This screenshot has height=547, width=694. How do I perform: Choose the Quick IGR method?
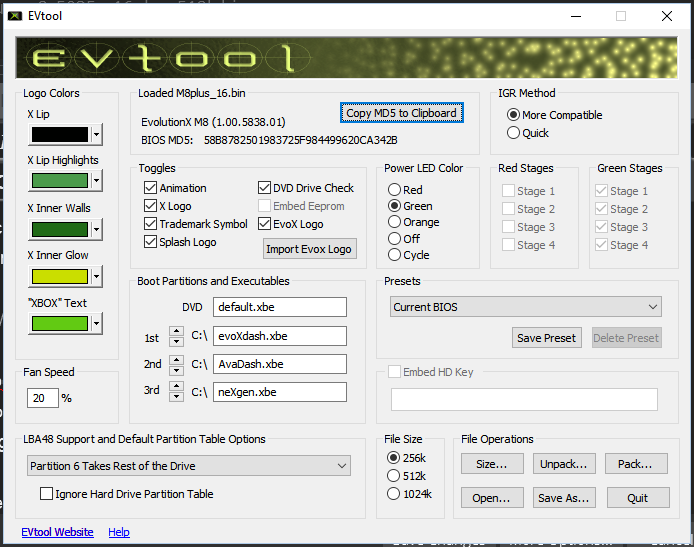tap(514, 133)
